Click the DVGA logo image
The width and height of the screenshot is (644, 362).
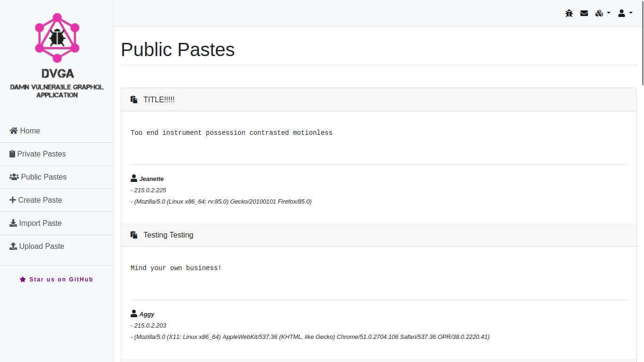point(57,38)
